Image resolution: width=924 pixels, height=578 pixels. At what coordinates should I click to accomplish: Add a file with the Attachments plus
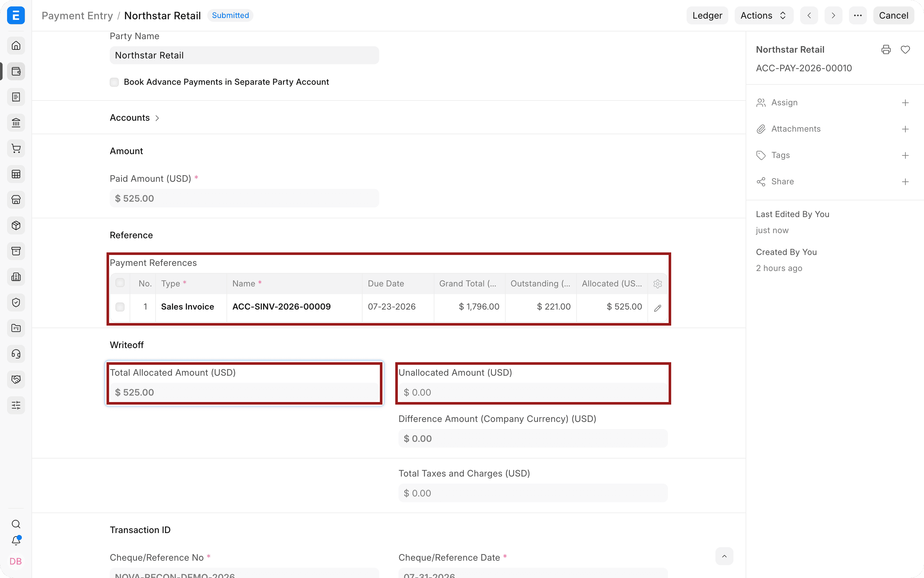[905, 129]
